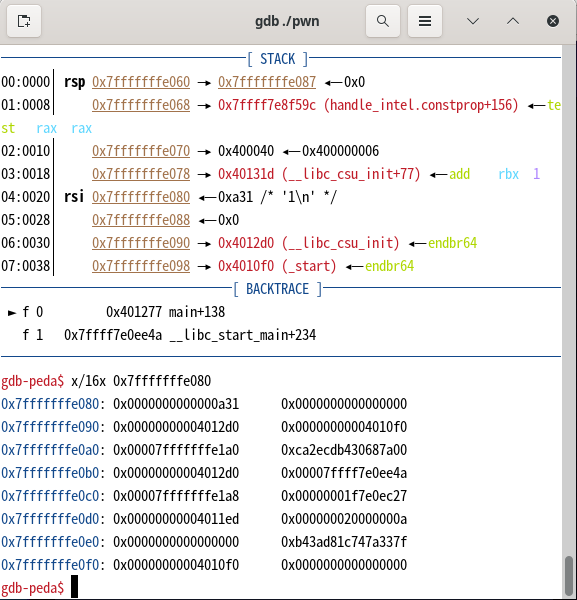Click stack address 0x7fffffffe090
The image size is (577, 600).
pyautogui.click(x=141, y=243)
